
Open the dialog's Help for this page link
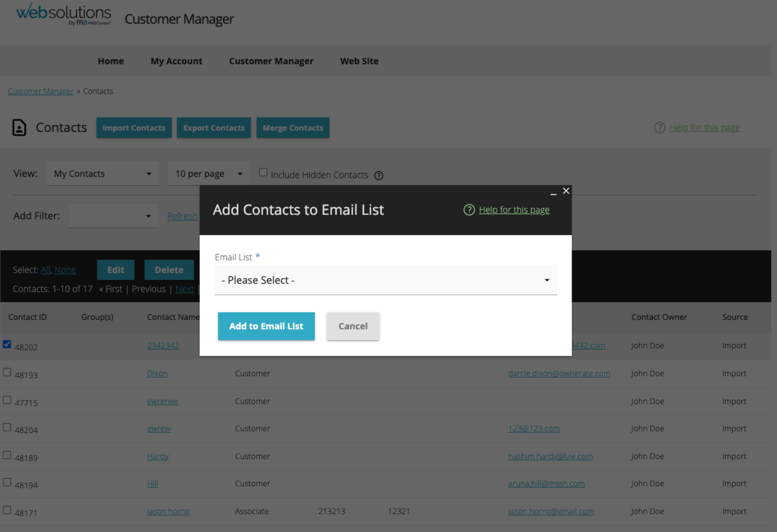point(514,210)
